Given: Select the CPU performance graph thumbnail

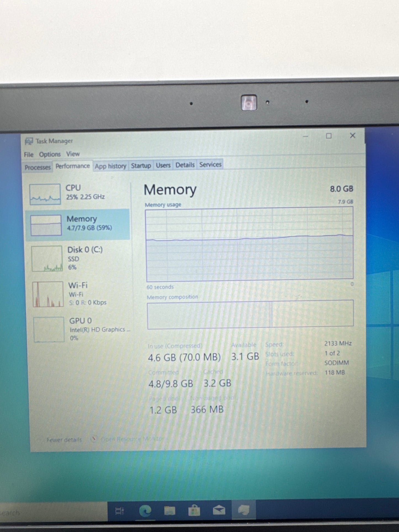Looking at the screenshot, I should (x=45, y=194).
